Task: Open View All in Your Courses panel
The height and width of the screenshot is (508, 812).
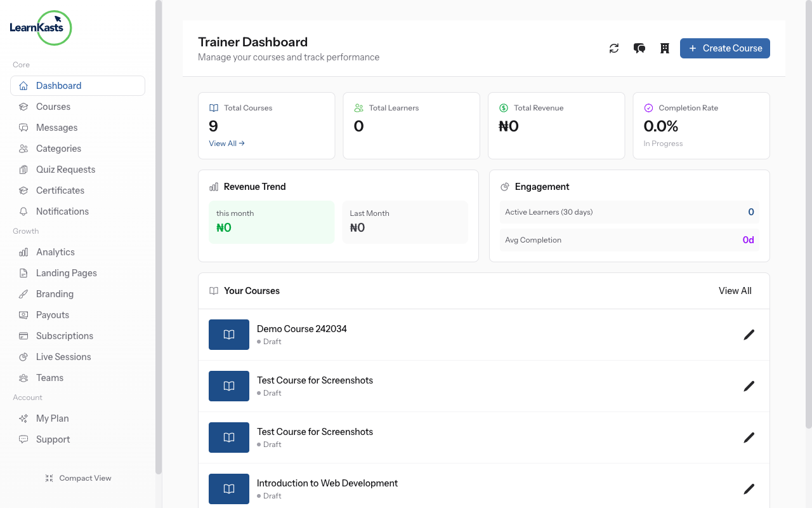Action: tap(735, 290)
